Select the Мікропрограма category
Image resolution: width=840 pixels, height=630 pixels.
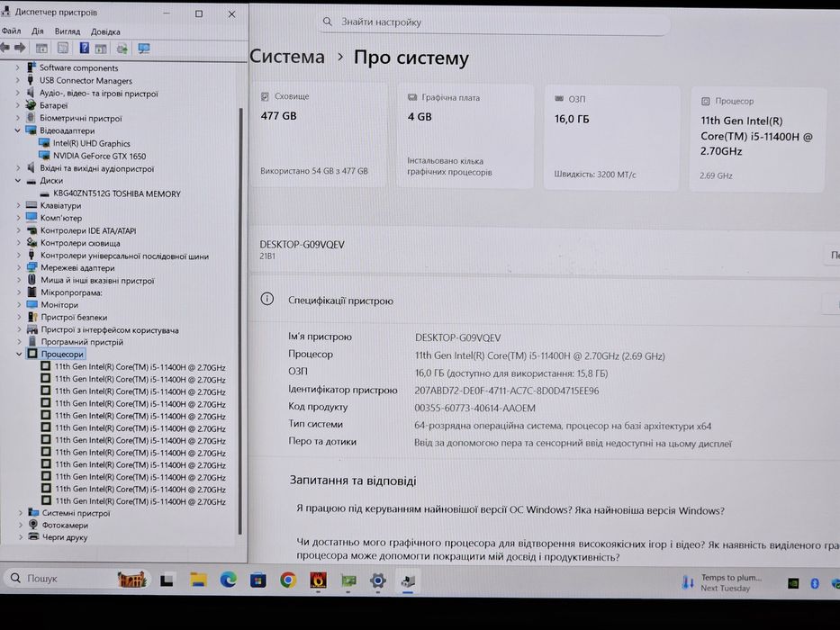point(71,292)
